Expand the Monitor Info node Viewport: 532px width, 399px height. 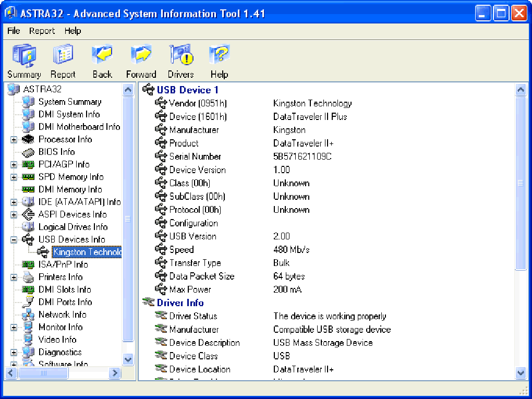(x=14, y=328)
